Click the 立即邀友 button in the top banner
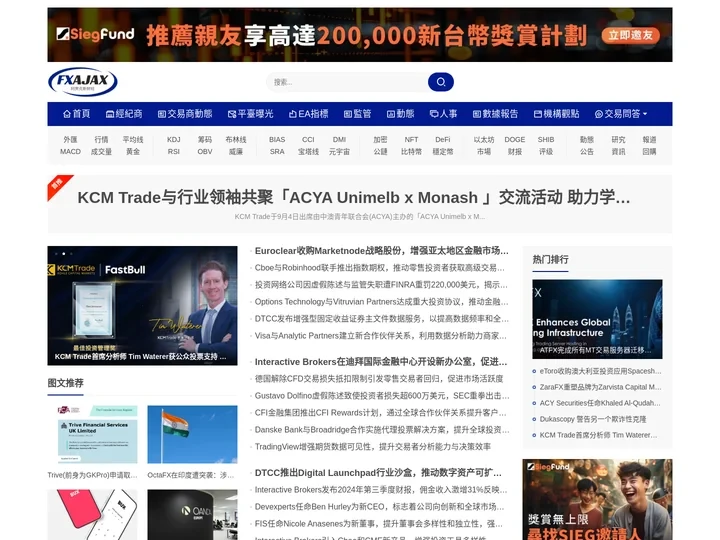This screenshot has height=540, width=720. click(x=630, y=35)
